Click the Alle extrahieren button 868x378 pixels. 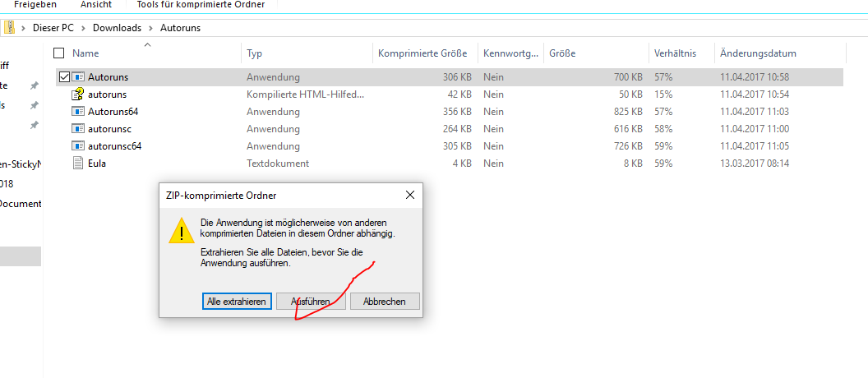pyautogui.click(x=237, y=302)
